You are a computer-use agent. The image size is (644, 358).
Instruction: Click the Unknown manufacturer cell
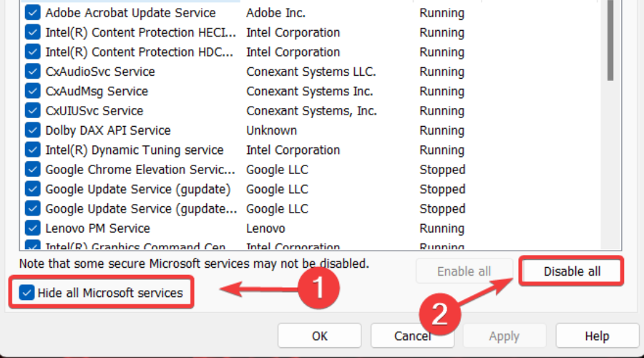click(x=271, y=130)
